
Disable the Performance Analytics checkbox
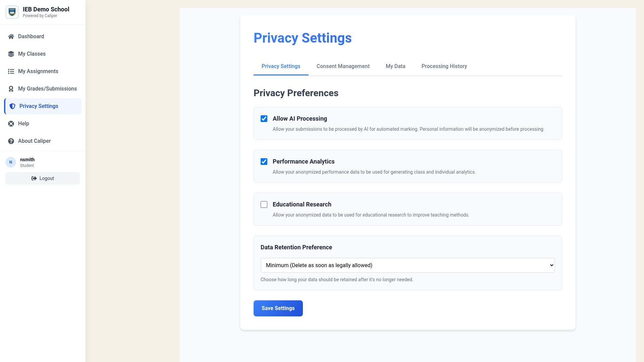(x=264, y=162)
